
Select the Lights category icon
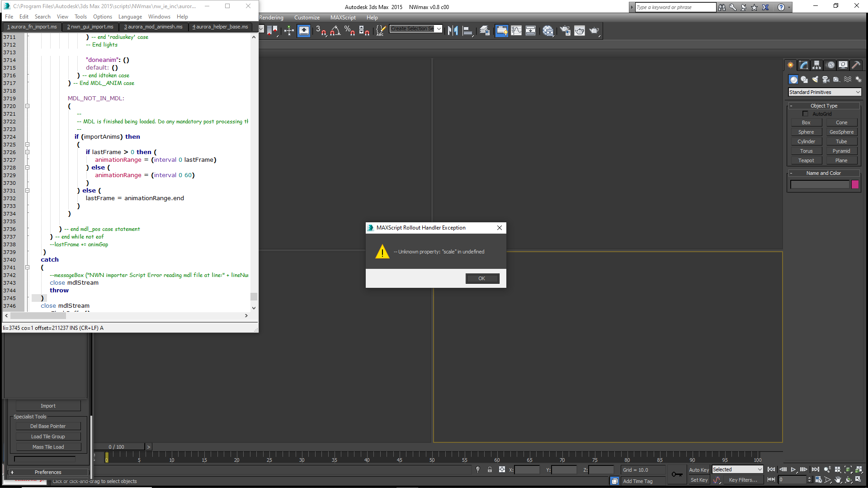pyautogui.click(x=815, y=80)
